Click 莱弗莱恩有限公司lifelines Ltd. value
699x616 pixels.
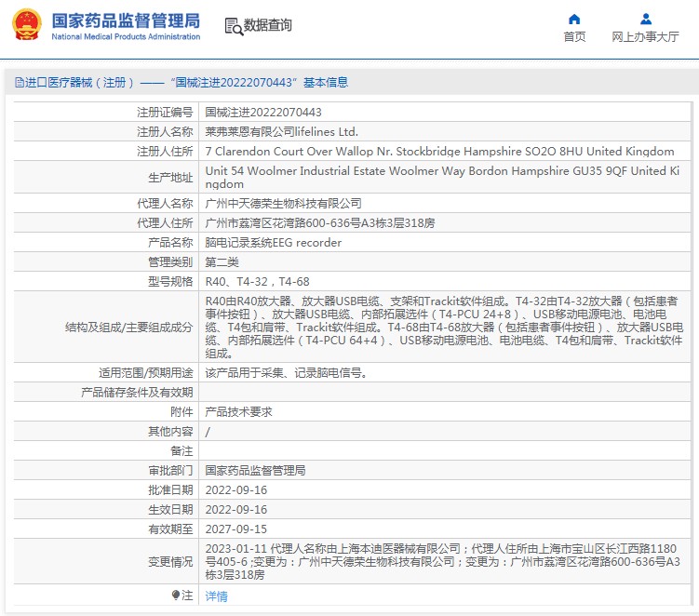point(281,132)
